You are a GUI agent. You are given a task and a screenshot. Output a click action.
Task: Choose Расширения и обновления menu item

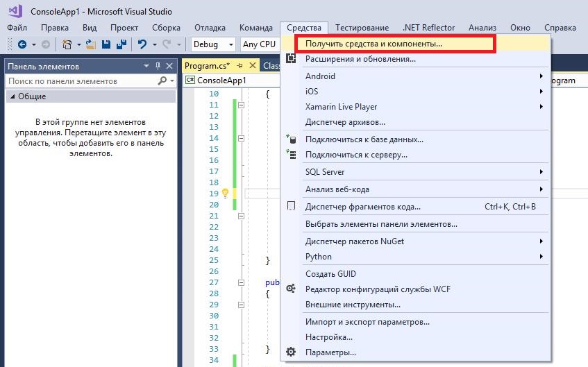point(416,59)
